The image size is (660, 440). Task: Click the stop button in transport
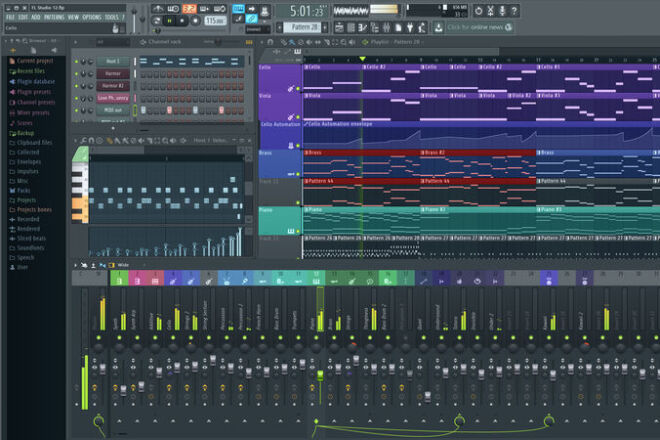[x=182, y=20]
